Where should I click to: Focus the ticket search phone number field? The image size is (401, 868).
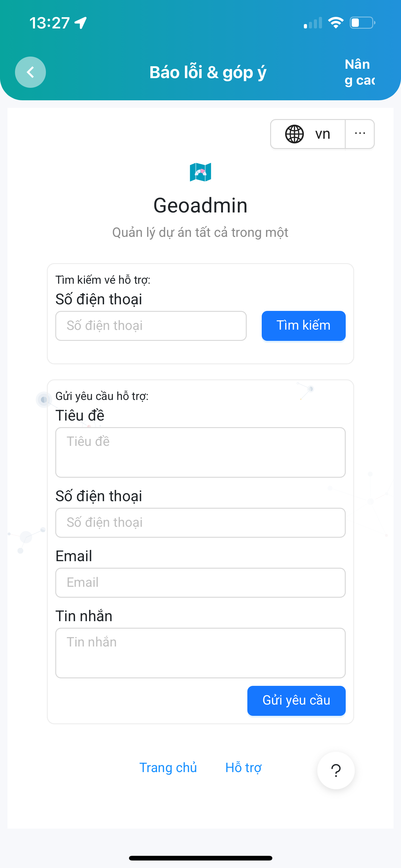tap(151, 326)
